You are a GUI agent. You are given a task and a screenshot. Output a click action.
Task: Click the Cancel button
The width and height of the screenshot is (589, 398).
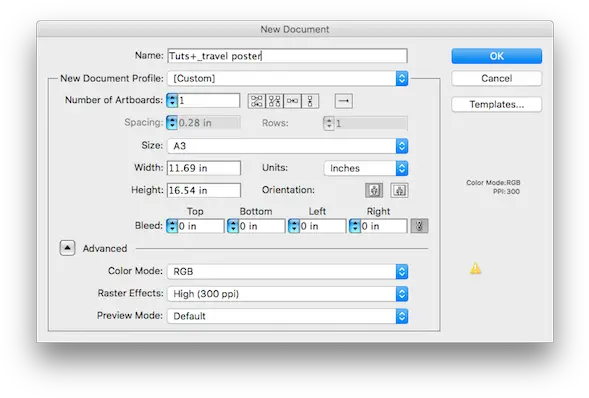click(497, 78)
